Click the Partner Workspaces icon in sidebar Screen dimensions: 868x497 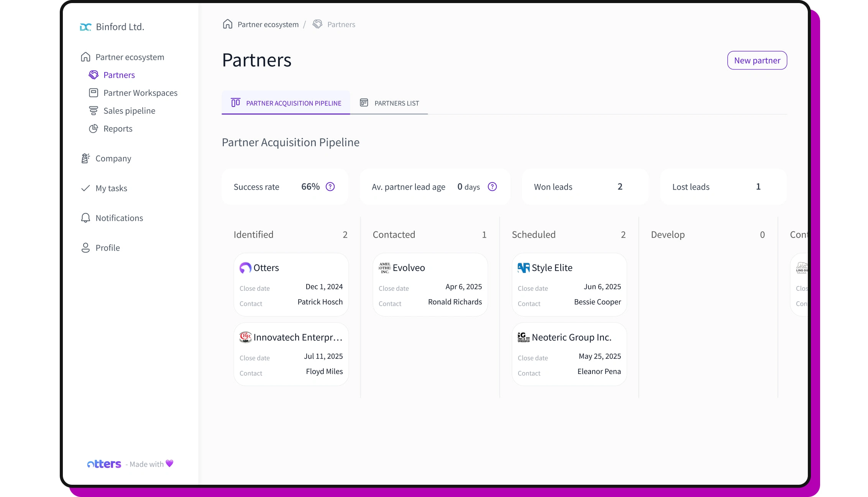pos(93,93)
